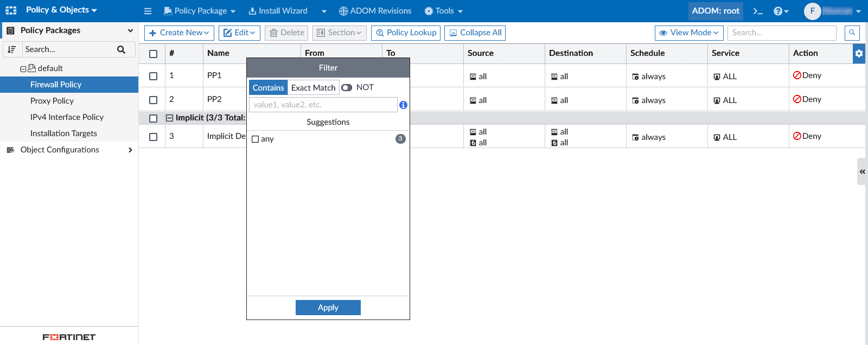Screen dimensions: 868x345
Task: Click the filter value input field
Action: (x=323, y=105)
